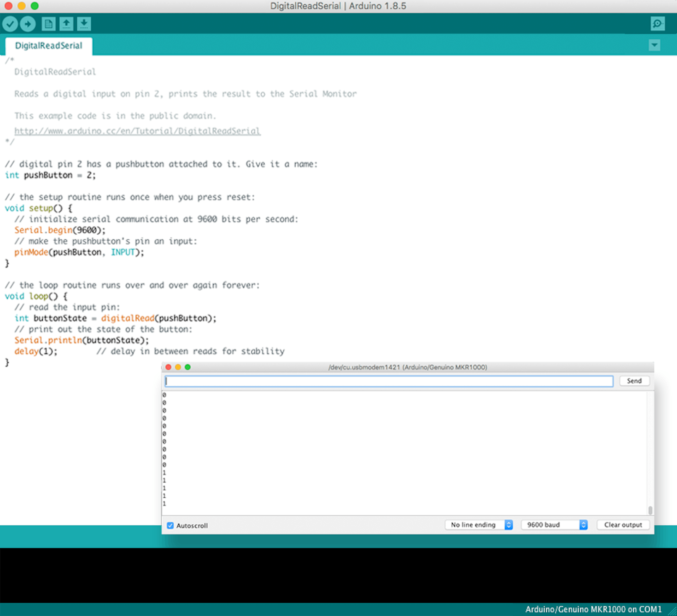
Task: Click the 'digital pin 2 has a pushbutton' comment
Action: pos(161,164)
